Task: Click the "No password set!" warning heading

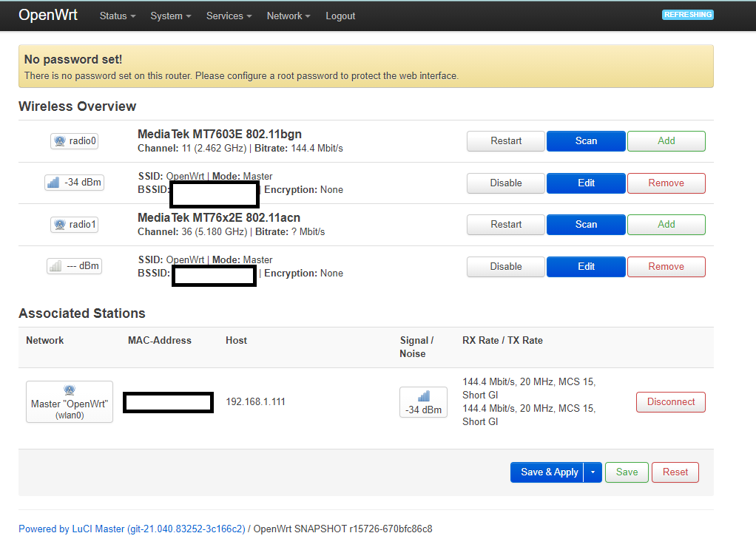Action: coord(72,60)
